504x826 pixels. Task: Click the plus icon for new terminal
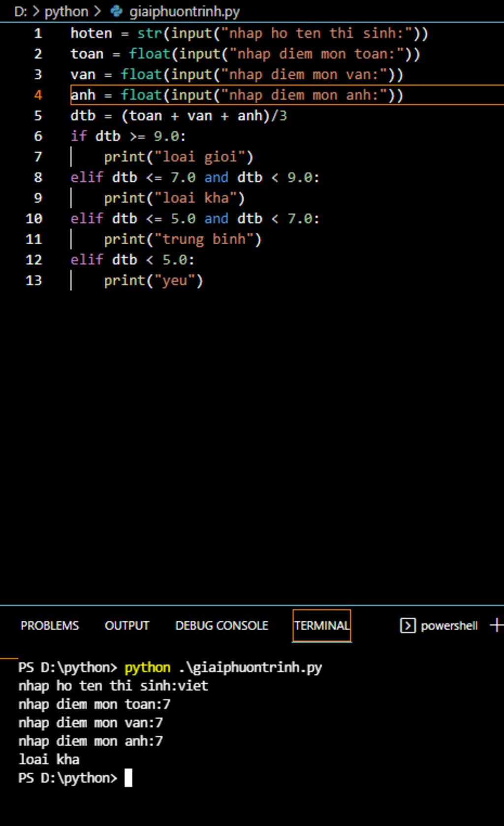tap(497, 625)
